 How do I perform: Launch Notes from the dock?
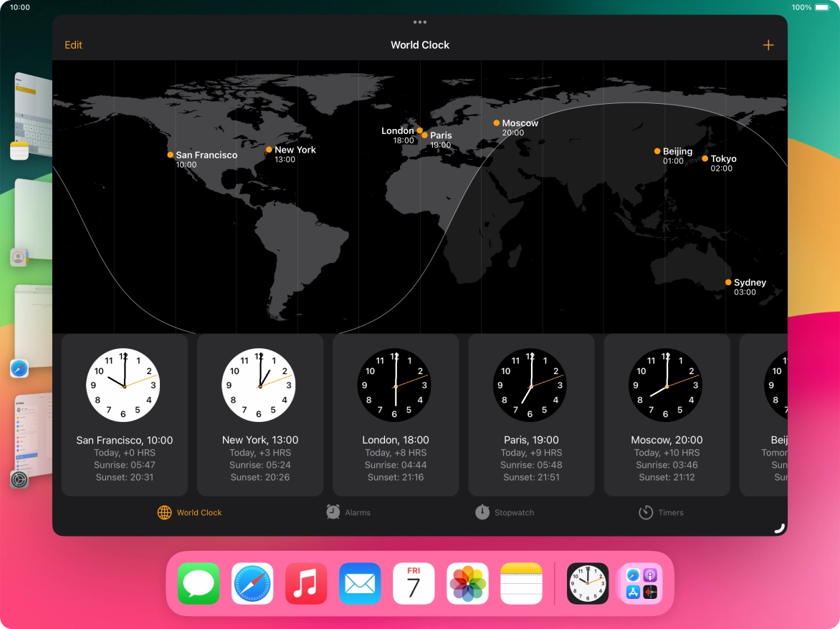click(x=521, y=583)
